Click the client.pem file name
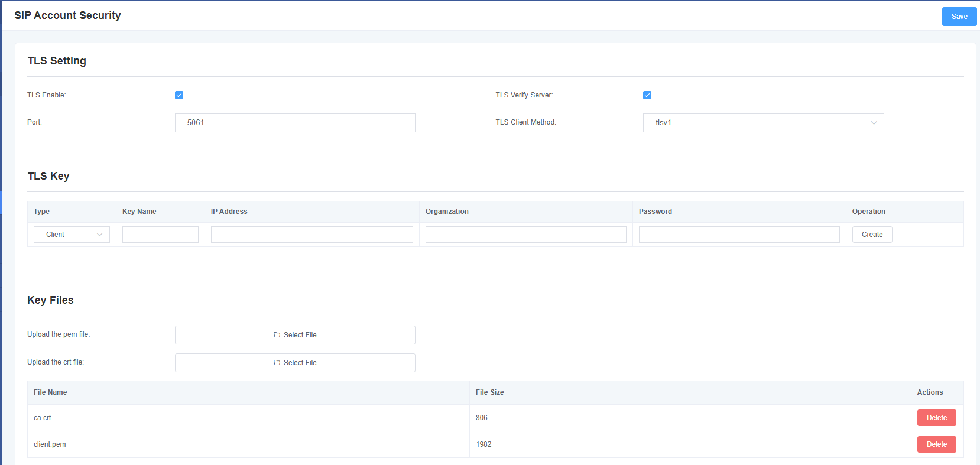 (50, 444)
